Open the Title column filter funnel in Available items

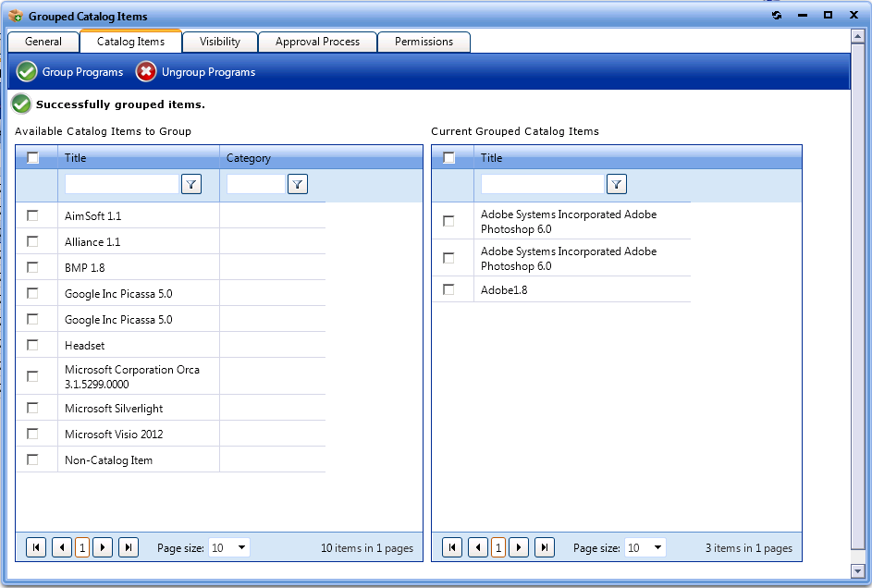point(190,184)
